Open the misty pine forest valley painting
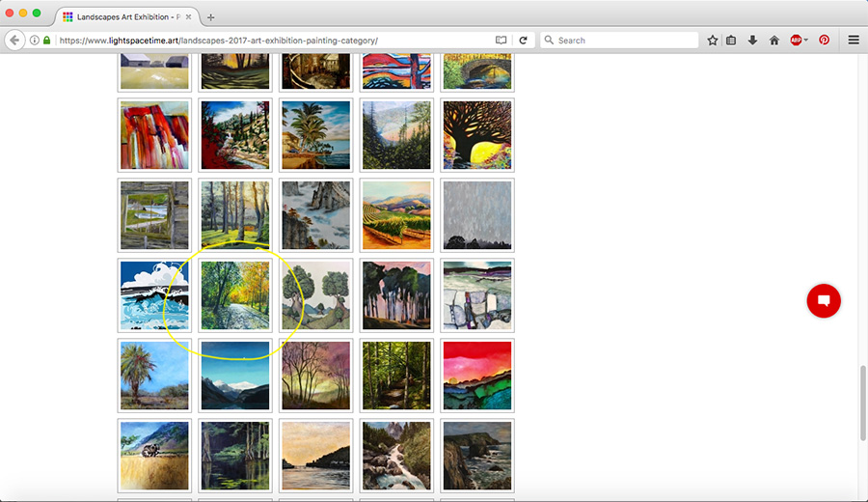The width and height of the screenshot is (868, 502). coord(396,134)
